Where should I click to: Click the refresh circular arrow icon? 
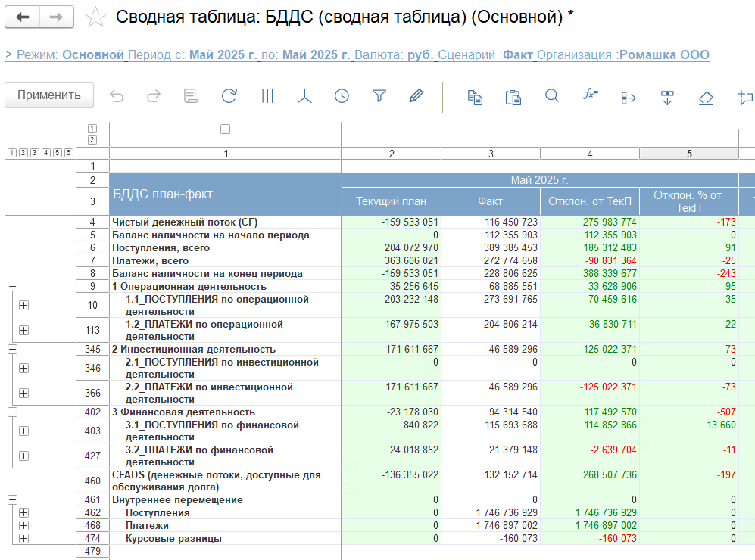coord(229,96)
